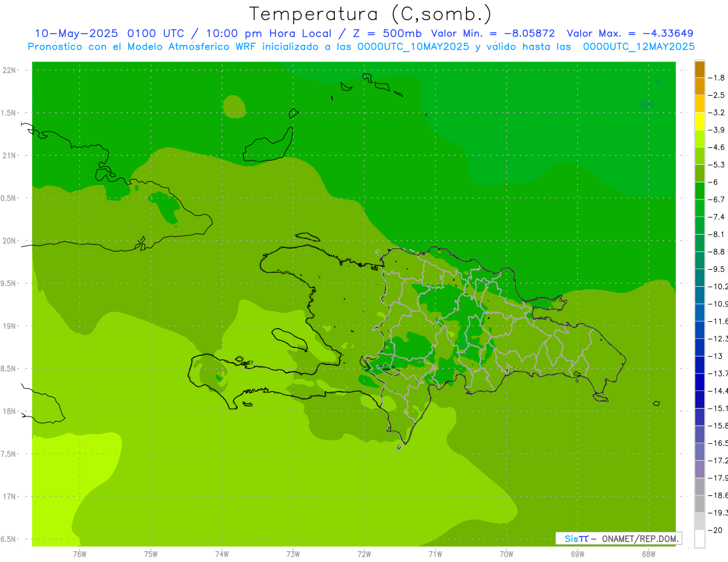Pick the dark orange swatch above -1.8
The height and width of the screenshot is (562, 728).
pyautogui.click(x=699, y=69)
